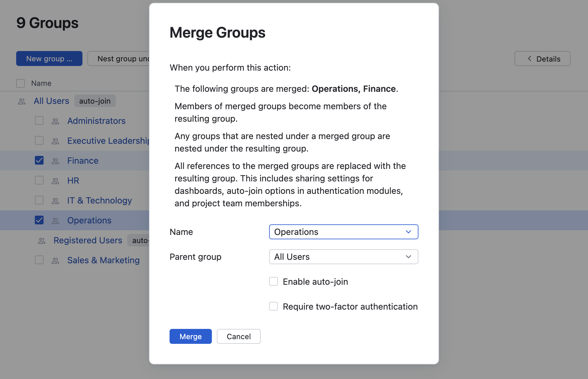Image resolution: width=588 pixels, height=379 pixels.
Task: Click the group icon next to All Users
Action: point(22,101)
